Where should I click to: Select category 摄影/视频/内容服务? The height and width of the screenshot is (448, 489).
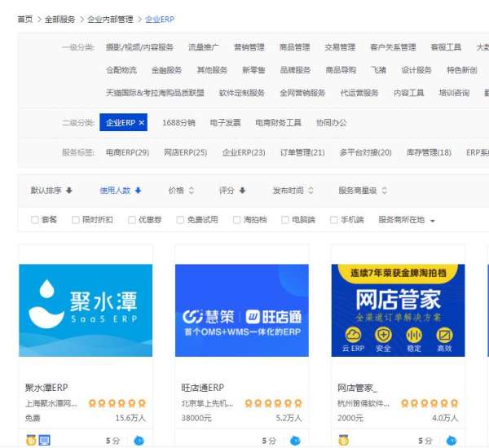pyautogui.click(x=139, y=47)
